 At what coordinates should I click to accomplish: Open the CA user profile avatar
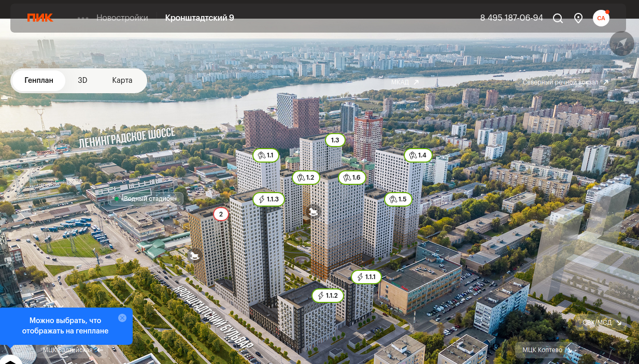click(601, 18)
